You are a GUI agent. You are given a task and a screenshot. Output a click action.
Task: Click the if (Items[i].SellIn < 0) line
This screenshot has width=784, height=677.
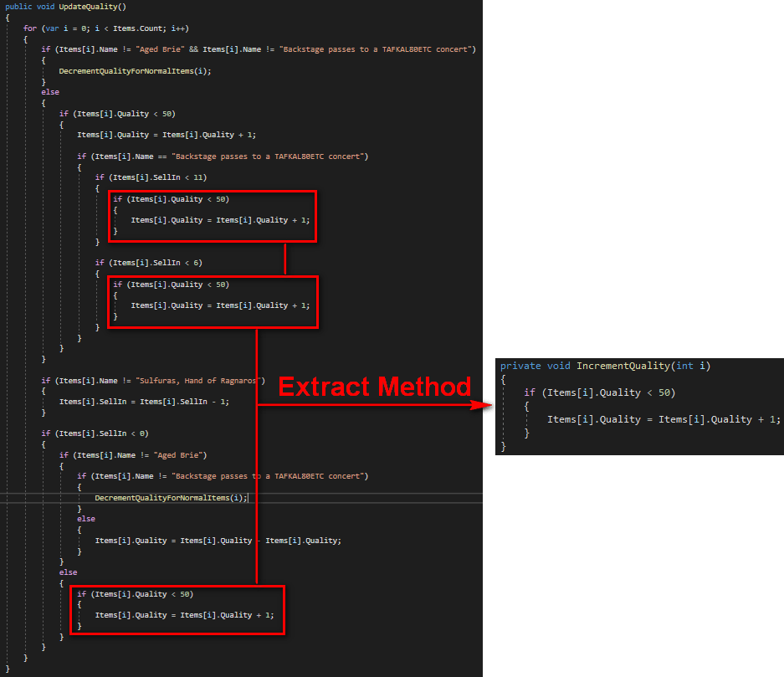[x=95, y=434]
